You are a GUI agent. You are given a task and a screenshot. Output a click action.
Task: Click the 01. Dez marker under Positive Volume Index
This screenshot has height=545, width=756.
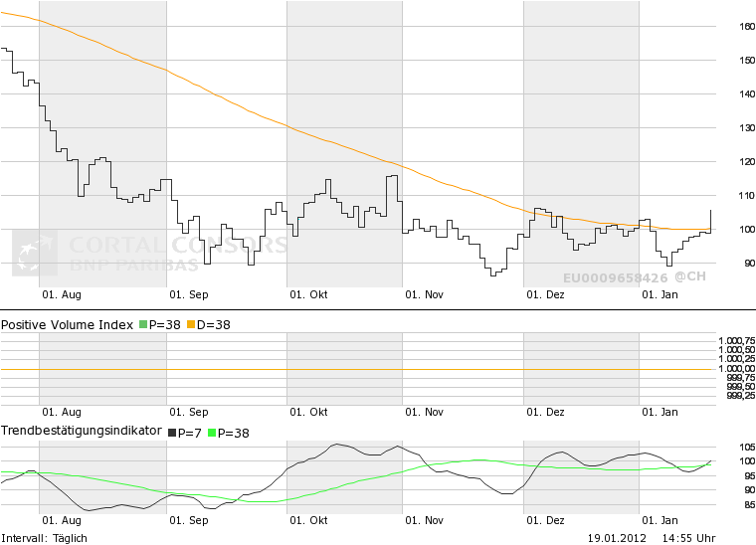point(545,412)
